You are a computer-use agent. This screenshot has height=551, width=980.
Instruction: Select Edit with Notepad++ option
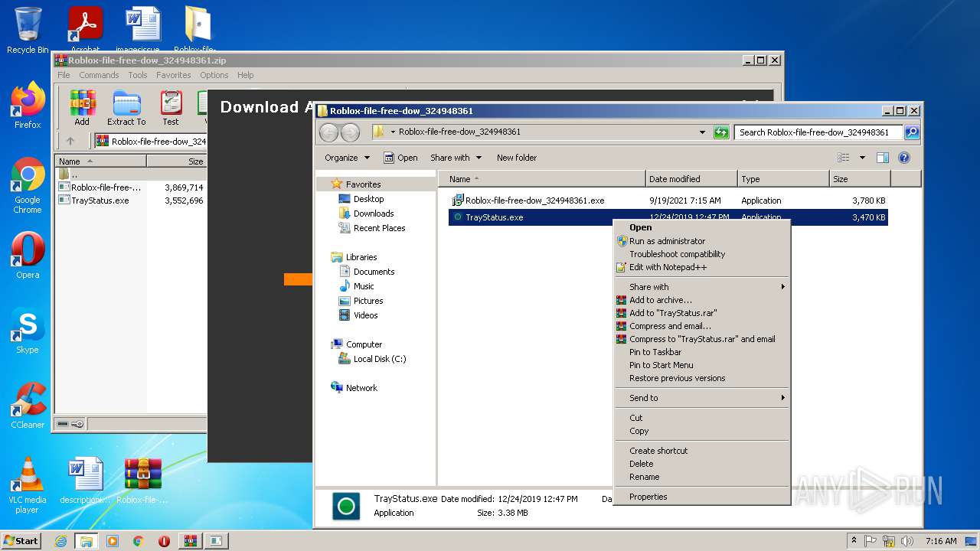(668, 267)
